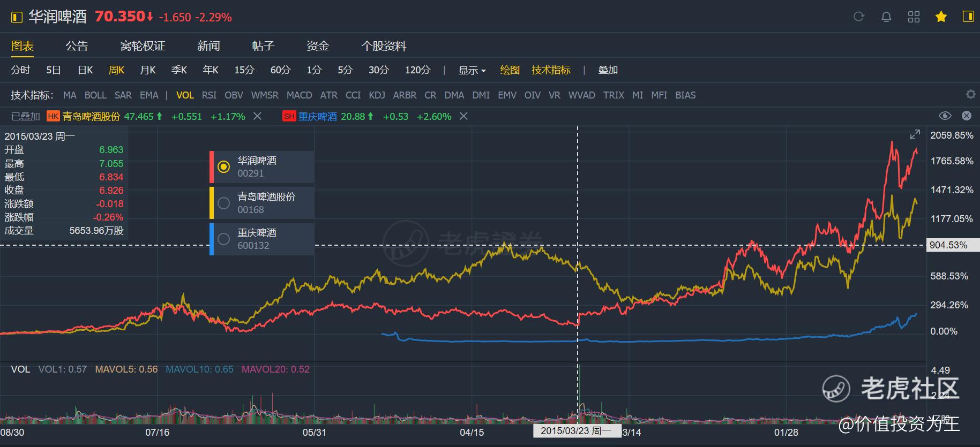980x447 pixels.
Task: Click the 绘图 drawing button
Action: pyautogui.click(x=510, y=70)
